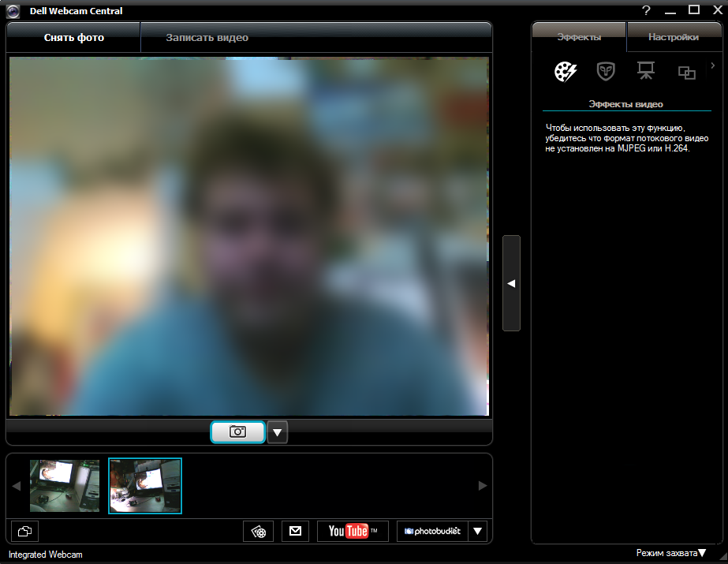
Task: Click the Photobucket upload button
Action: click(x=432, y=532)
